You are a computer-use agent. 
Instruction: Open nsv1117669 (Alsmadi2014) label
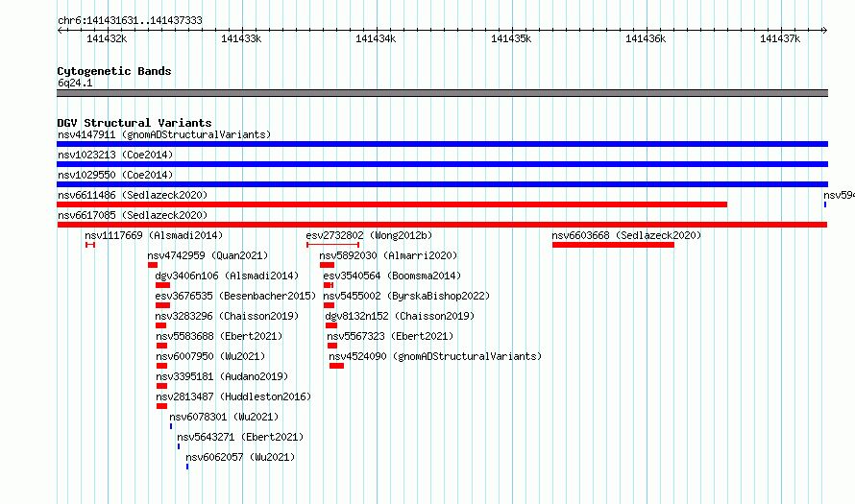click(154, 235)
